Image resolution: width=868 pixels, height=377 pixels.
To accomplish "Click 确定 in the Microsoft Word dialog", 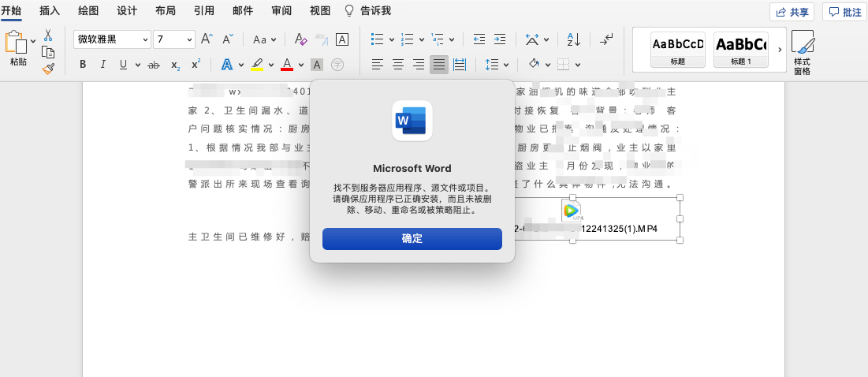I will click(x=412, y=239).
